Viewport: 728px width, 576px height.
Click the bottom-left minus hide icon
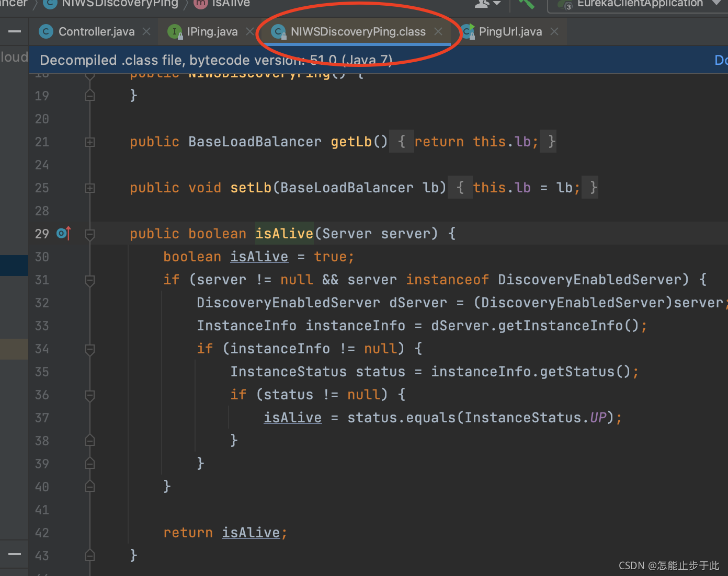(x=15, y=554)
